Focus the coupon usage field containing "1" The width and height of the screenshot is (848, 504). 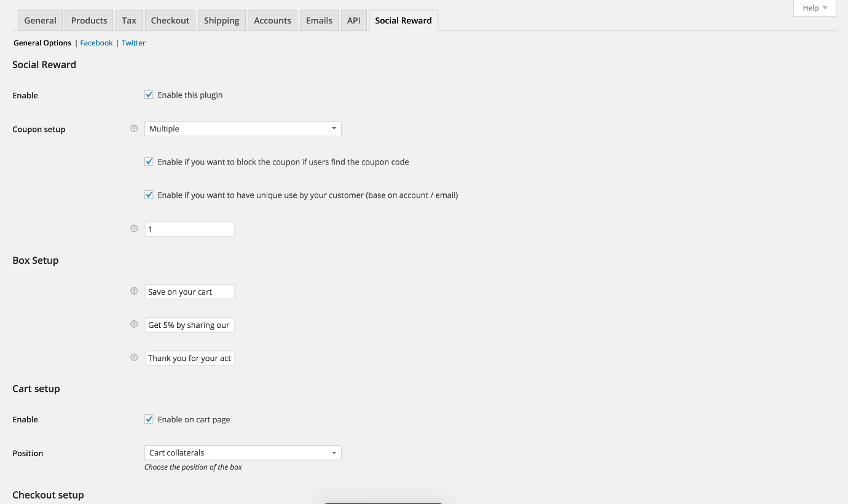(x=189, y=229)
